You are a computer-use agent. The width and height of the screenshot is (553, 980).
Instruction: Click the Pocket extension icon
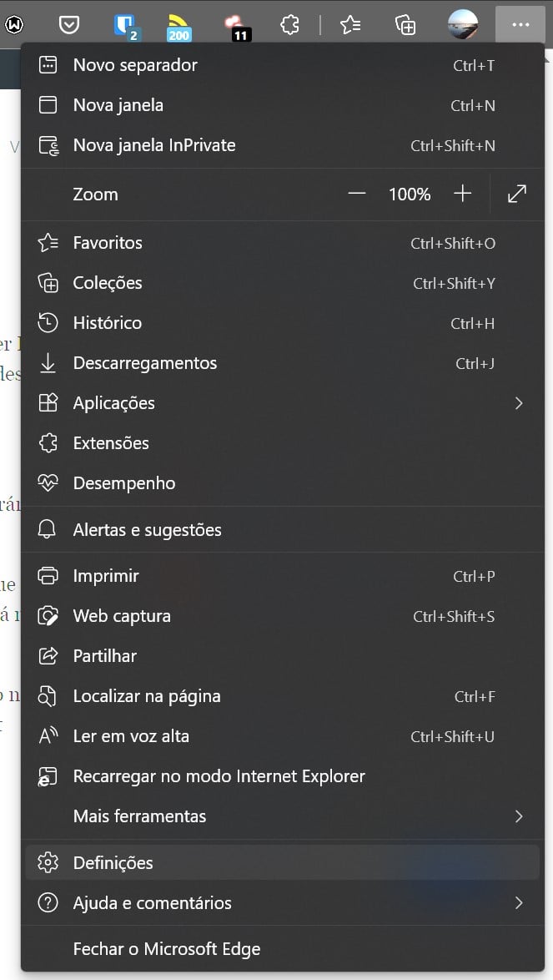click(x=69, y=25)
